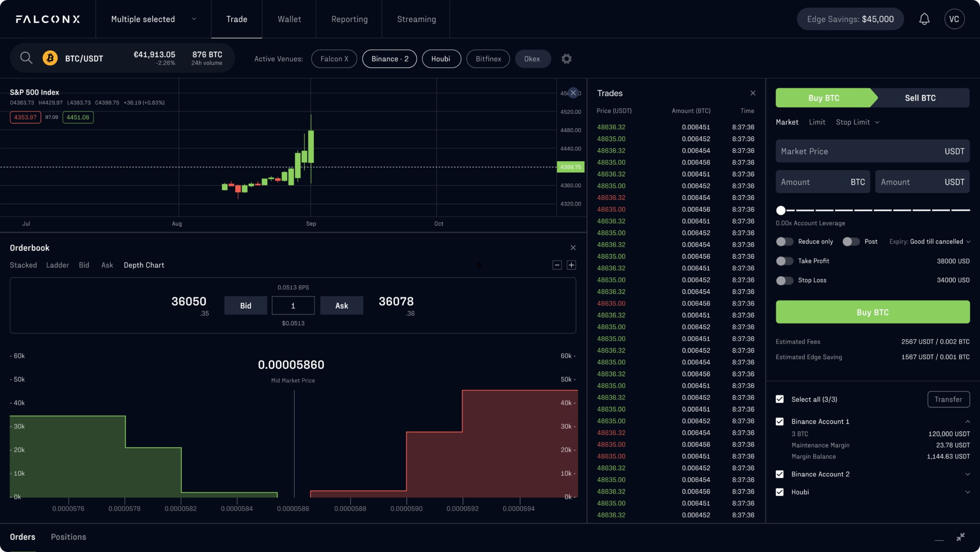980x552 pixels.
Task: Open venue settings gear icon
Action: 567,59
